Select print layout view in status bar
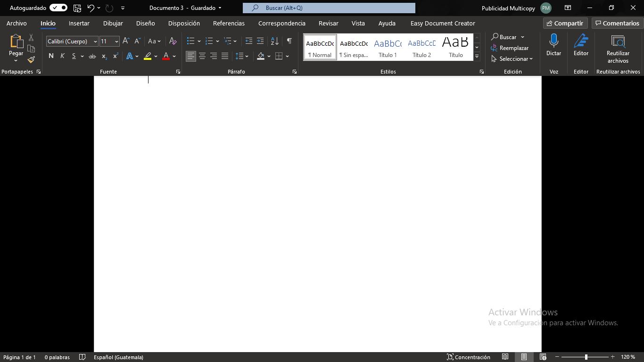644x362 pixels. (x=524, y=357)
